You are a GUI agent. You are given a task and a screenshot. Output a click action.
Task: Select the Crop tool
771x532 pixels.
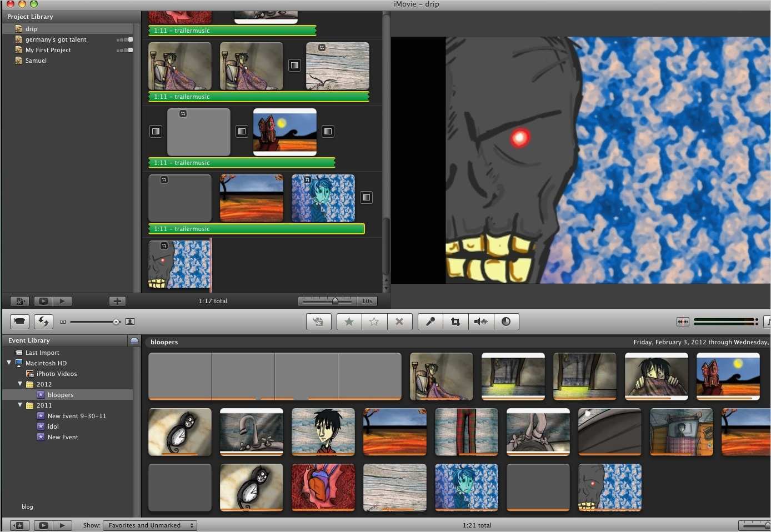point(455,321)
